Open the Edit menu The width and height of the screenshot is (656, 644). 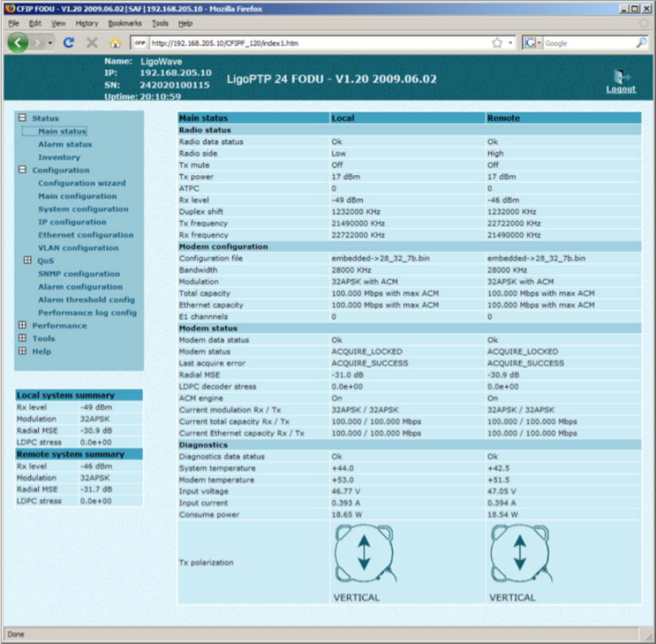click(35, 24)
